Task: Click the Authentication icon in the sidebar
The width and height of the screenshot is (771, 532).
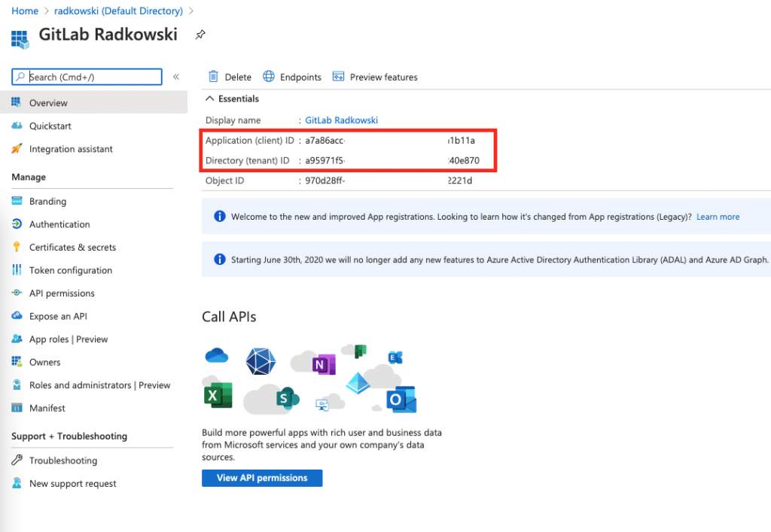Action: point(17,223)
